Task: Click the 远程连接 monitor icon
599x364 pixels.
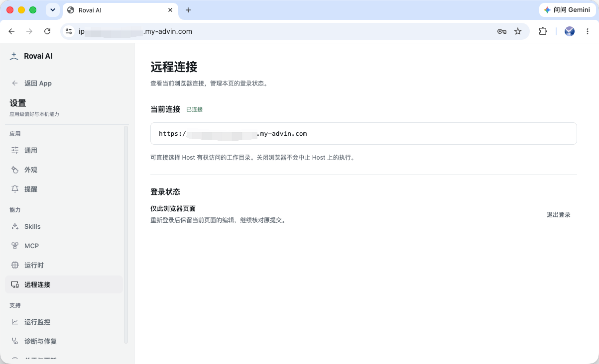Action: (x=15, y=284)
